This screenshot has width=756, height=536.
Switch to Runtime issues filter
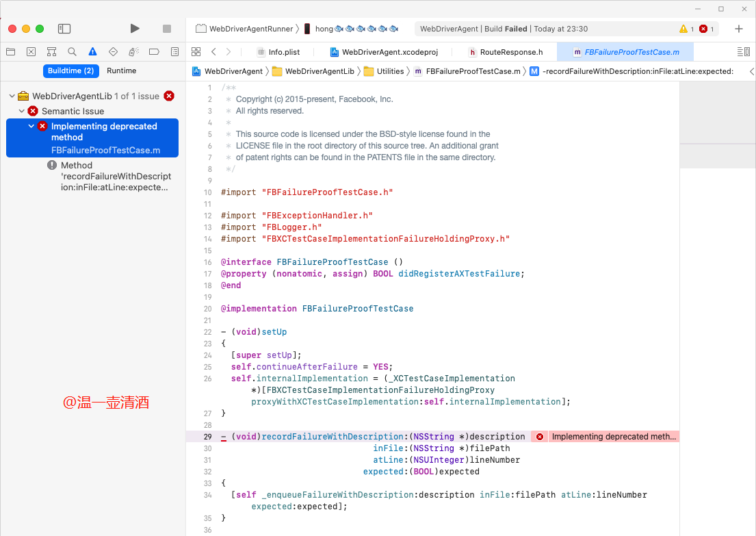122,71
